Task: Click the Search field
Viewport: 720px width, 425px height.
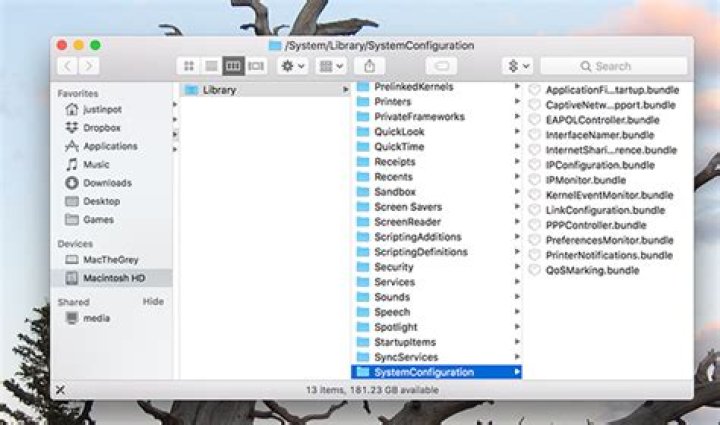Action: 613,66
